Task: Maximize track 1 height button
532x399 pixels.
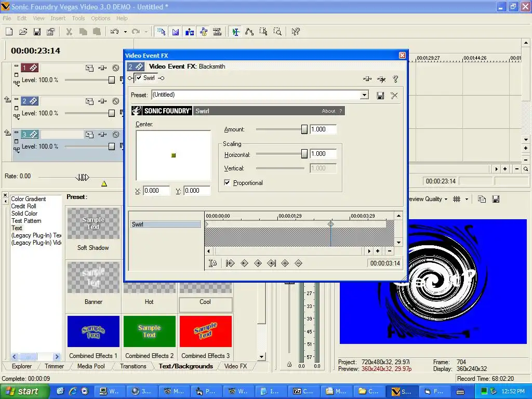Action: [x=16, y=75]
